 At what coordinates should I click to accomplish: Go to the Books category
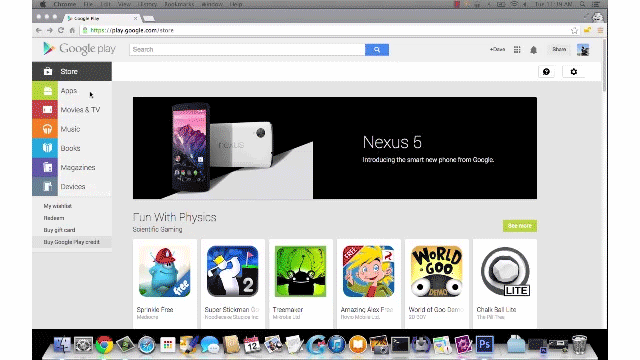point(72,148)
